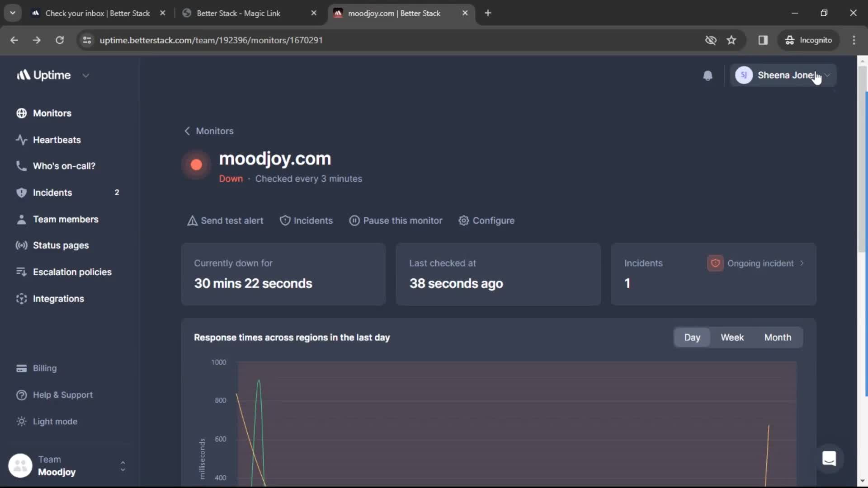868x488 pixels.
Task: Click the Monitors sidebar icon
Action: [21, 113]
